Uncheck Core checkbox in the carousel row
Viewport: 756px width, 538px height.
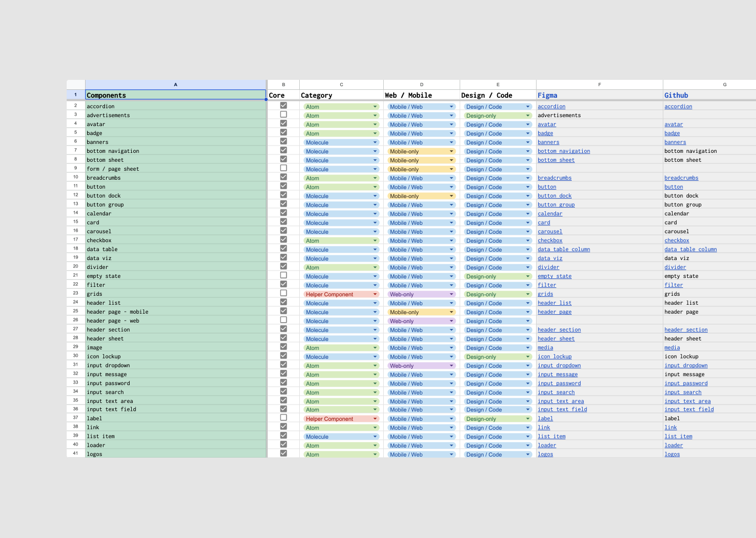point(283,231)
